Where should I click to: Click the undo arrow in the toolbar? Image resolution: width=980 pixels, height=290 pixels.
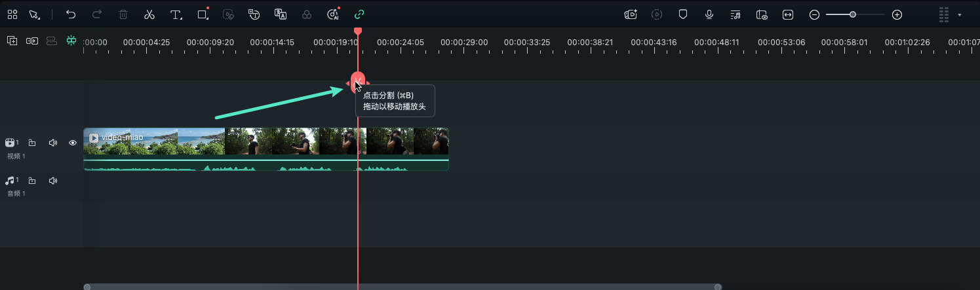point(71,14)
